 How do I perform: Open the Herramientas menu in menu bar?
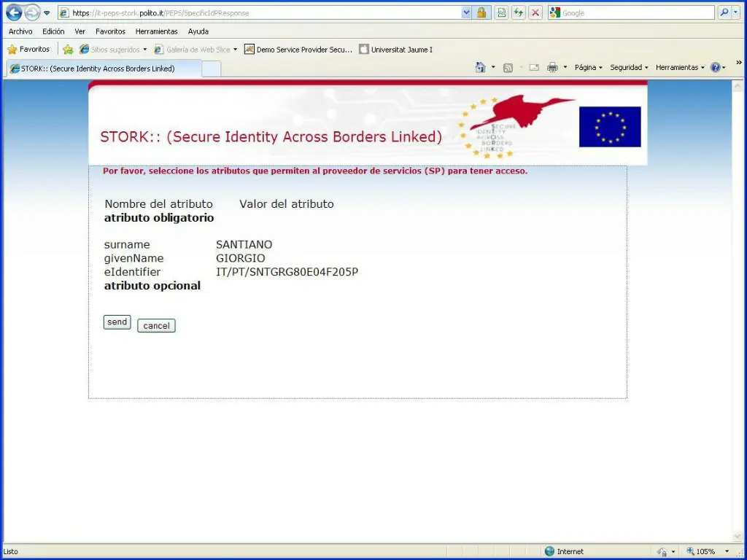coord(156,31)
